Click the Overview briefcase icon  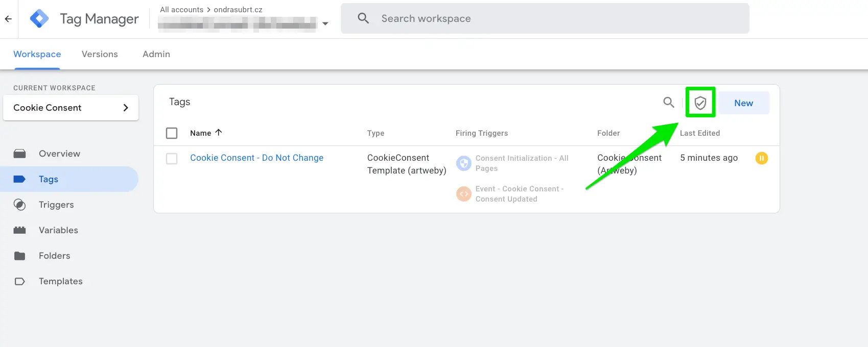click(x=19, y=154)
